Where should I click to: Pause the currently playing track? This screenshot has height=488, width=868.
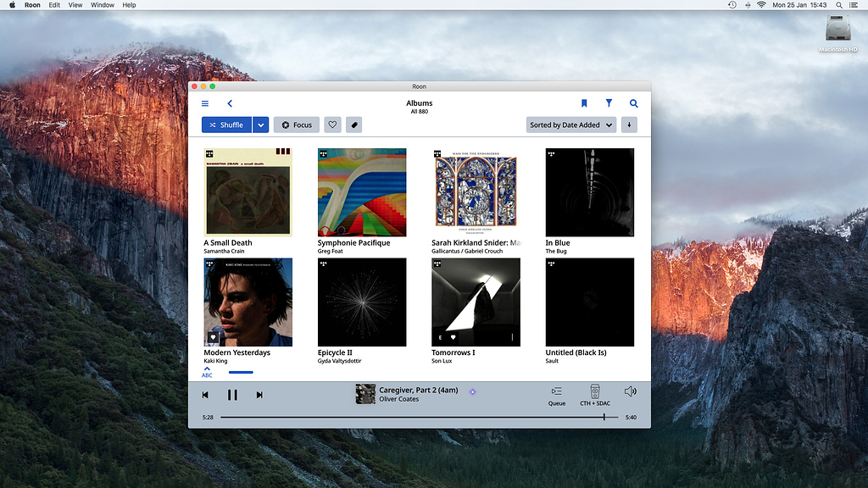[233, 394]
